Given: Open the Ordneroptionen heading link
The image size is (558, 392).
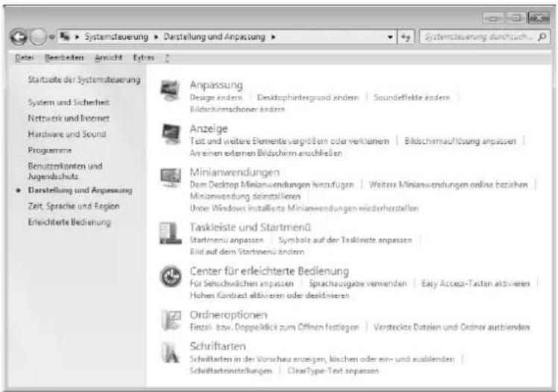Looking at the screenshot, I should click(228, 315).
